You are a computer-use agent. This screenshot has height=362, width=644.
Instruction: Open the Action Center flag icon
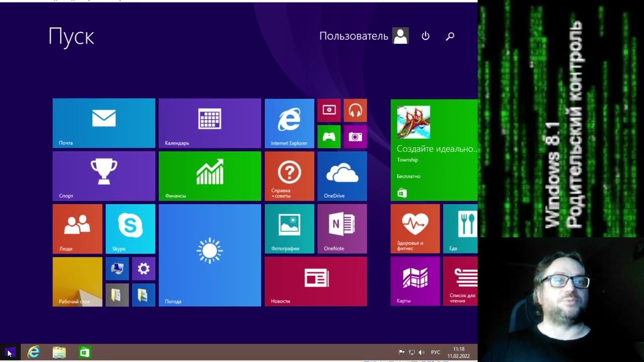[x=401, y=352]
